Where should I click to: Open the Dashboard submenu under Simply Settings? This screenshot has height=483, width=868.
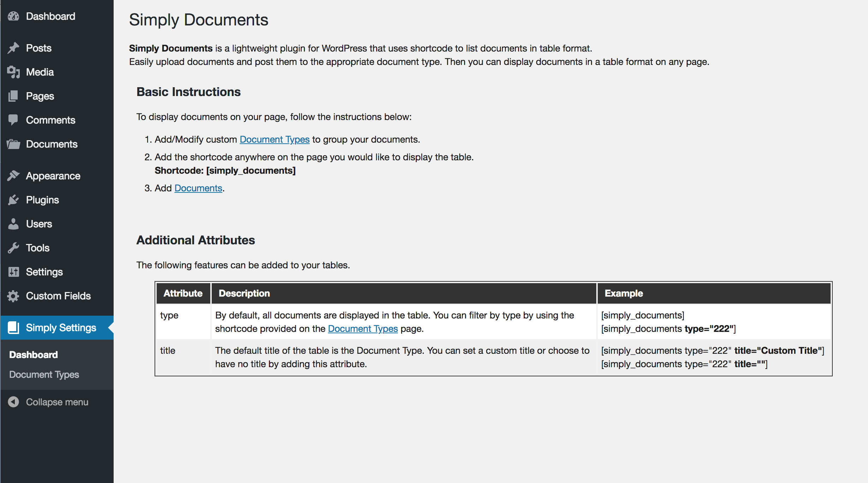pos(34,354)
